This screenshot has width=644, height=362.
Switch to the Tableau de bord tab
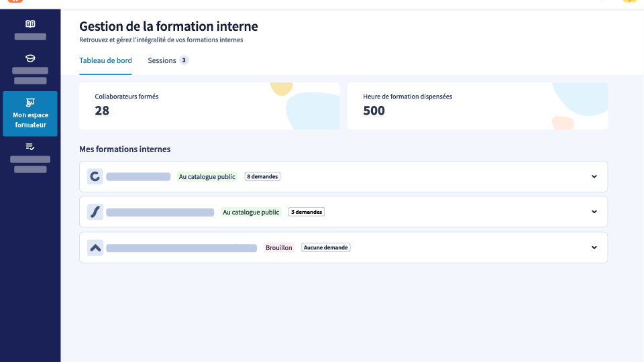105,60
